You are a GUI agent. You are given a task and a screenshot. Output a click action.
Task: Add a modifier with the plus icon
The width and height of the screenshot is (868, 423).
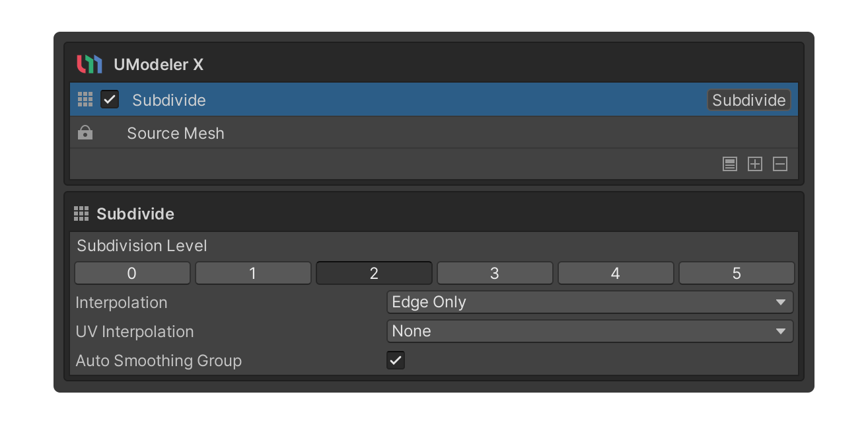(x=754, y=165)
